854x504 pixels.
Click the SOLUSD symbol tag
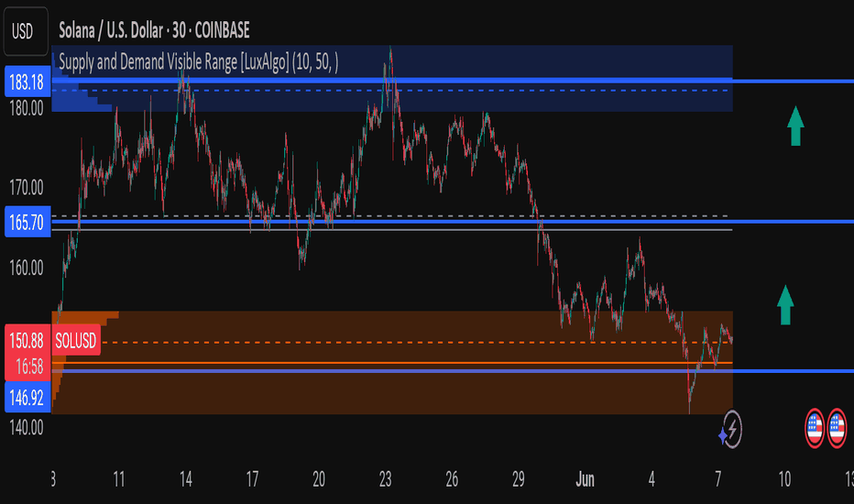76,341
